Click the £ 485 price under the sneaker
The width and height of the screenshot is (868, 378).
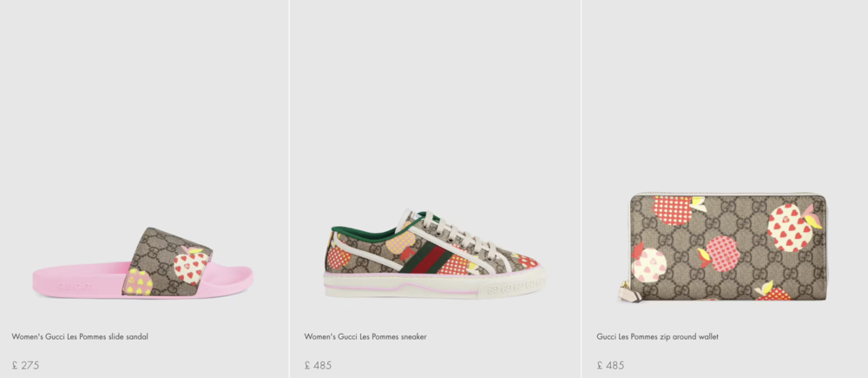[319, 365]
